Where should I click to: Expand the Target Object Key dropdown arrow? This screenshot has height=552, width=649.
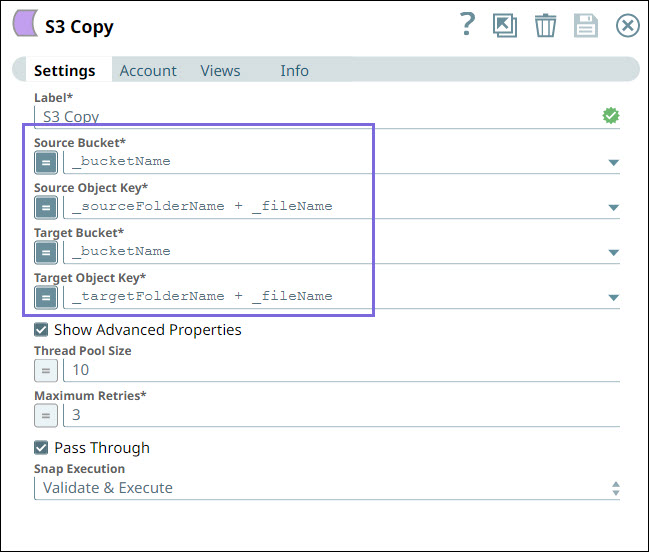pyautogui.click(x=613, y=298)
